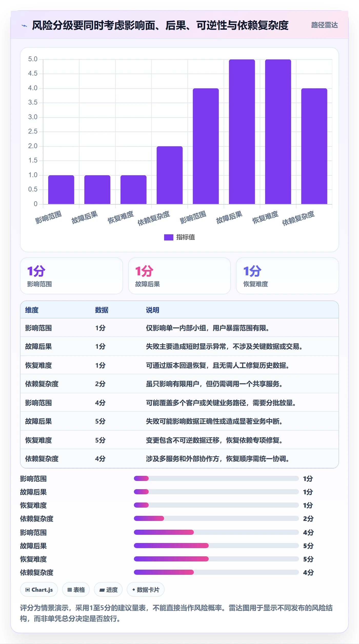
Task: Click the 路径雷达 tag in the header
Action: (324, 25)
